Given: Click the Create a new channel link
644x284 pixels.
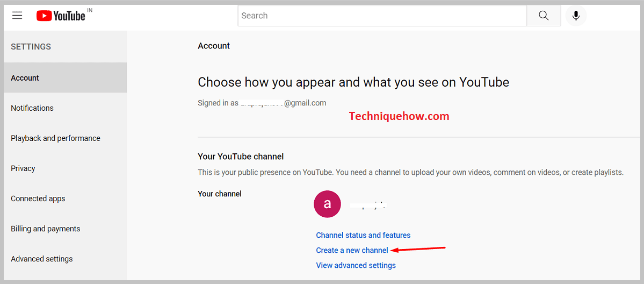Looking at the screenshot, I should [x=352, y=250].
